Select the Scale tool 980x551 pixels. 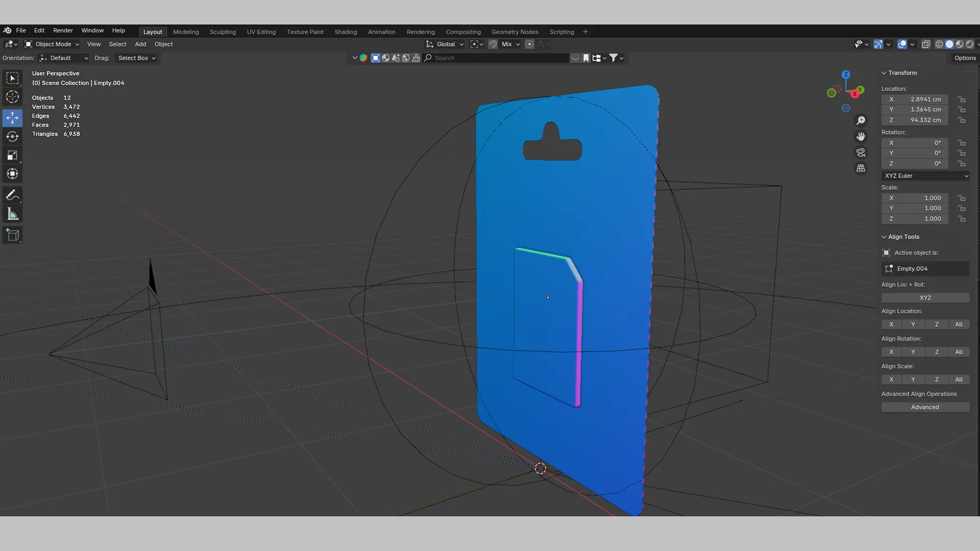12,155
